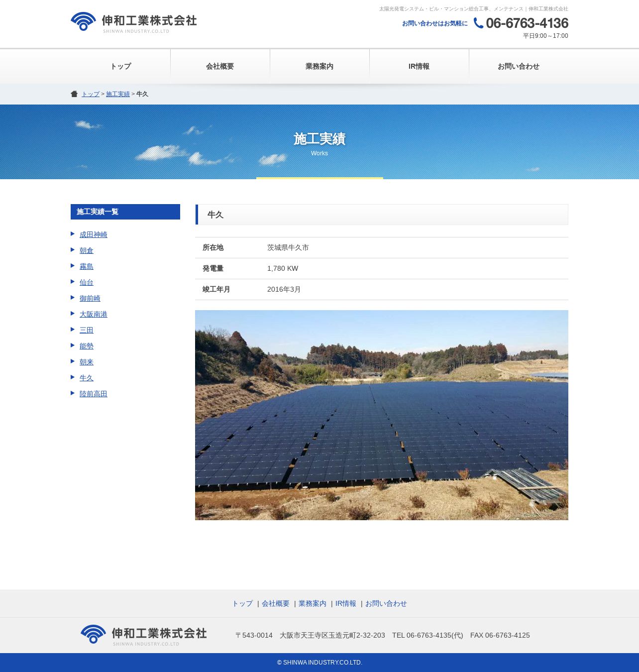Click the arrow bullet beside 陸前高田
Screen dimensions: 639x672
click(x=73, y=393)
